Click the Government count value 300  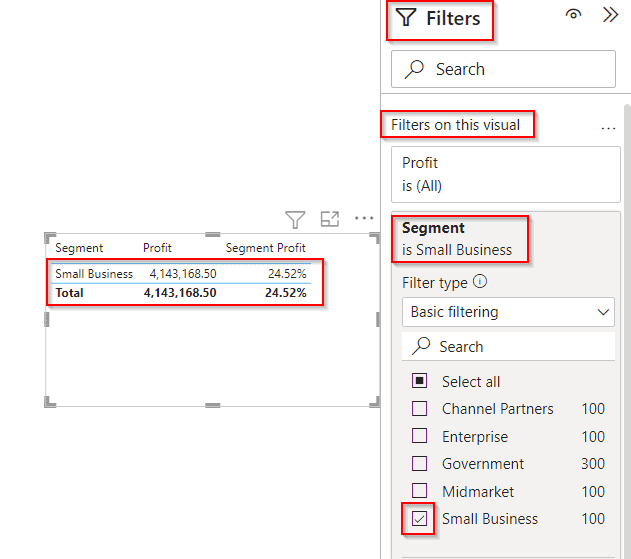pos(593,464)
